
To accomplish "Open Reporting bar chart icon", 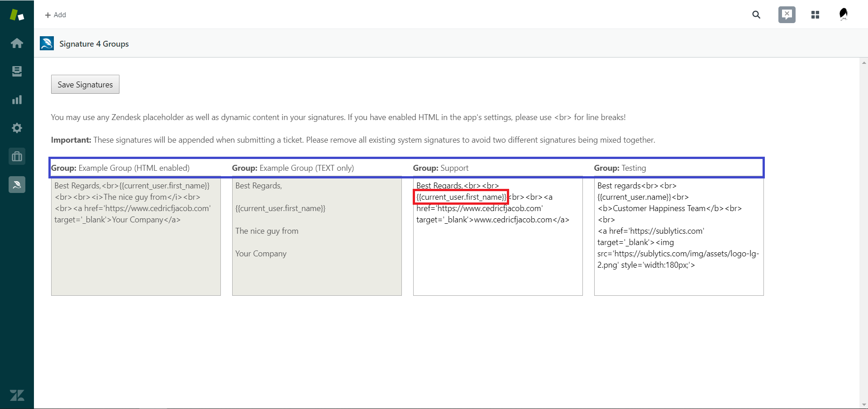I will [17, 100].
